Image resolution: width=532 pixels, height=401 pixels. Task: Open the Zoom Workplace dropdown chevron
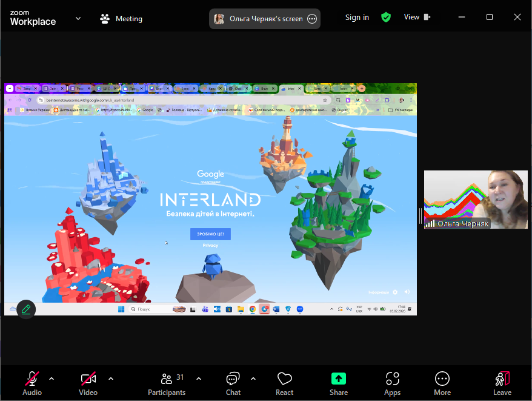pos(78,18)
